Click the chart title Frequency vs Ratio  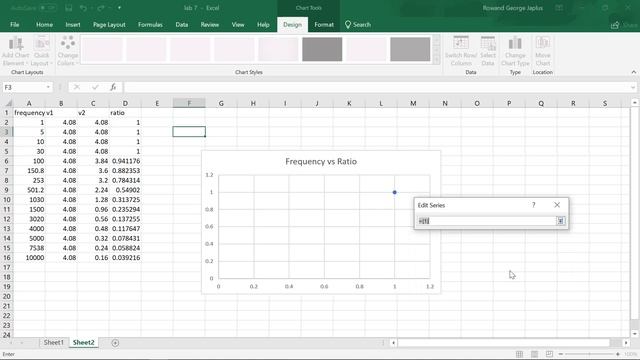coord(321,162)
